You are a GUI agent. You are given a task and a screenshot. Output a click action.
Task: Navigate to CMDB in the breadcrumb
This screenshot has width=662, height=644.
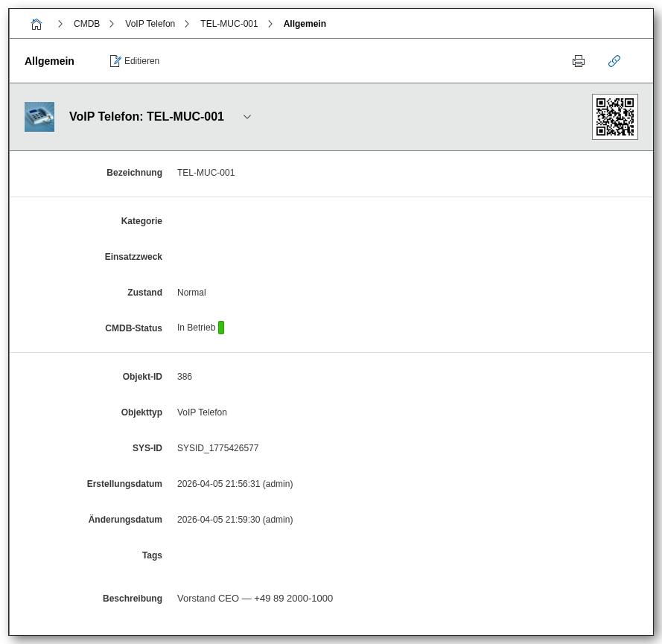tap(86, 24)
